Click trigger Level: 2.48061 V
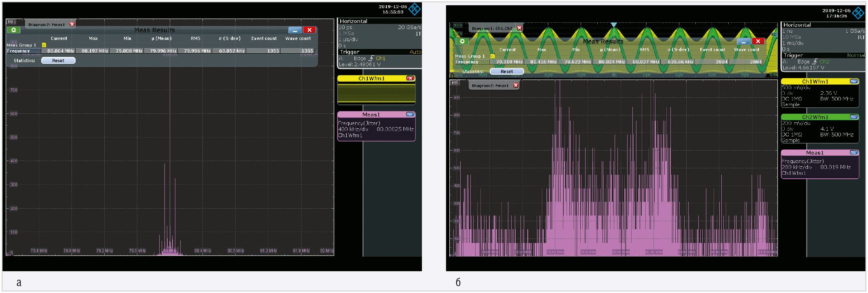Image resolution: width=868 pixels, height=293 pixels. [360, 64]
